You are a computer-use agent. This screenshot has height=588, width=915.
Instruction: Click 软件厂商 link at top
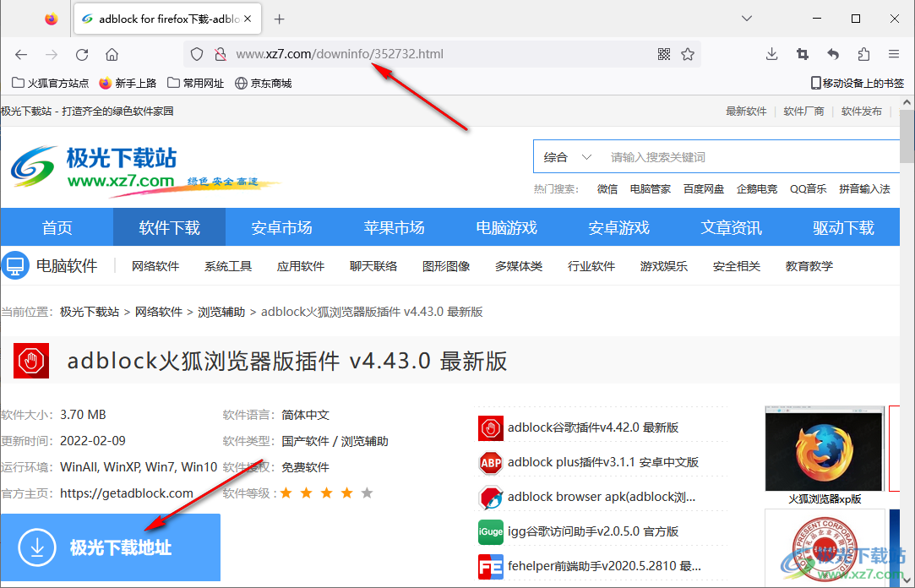pyautogui.click(x=803, y=112)
